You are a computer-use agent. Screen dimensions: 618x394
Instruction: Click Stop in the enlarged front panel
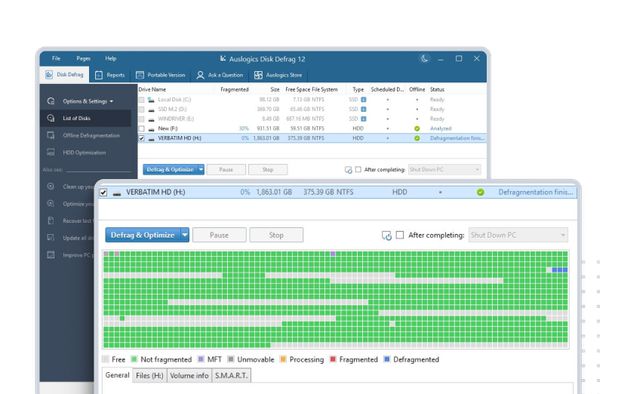pyautogui.click(x=276, y=235)
